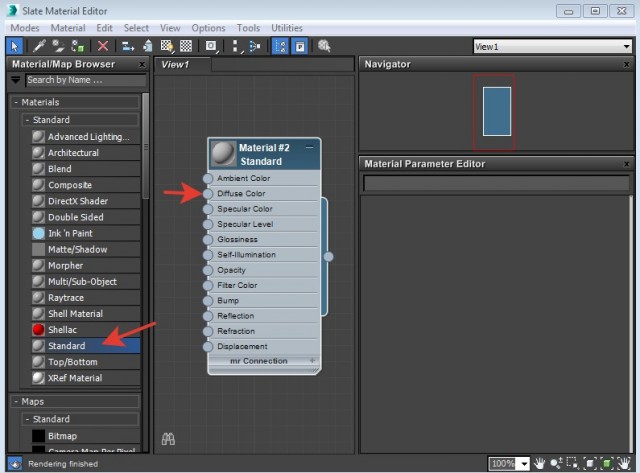Image resolution: width=640 pixels, height=473 pixels.
Task: Collapse the Material #2 node with minus
Action: [x=310, y=147]
